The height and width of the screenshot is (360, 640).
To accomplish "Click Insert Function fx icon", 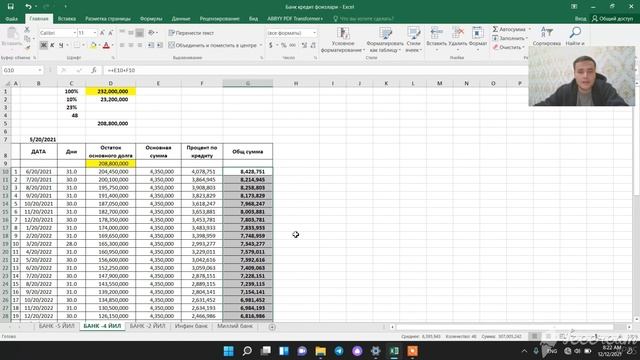I will (x=93, y=70).
